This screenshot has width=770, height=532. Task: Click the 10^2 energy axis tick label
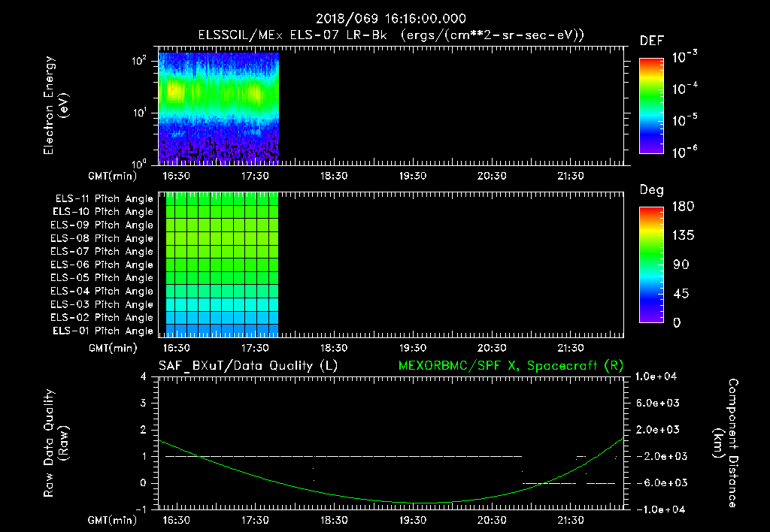[x=139, y=62]
